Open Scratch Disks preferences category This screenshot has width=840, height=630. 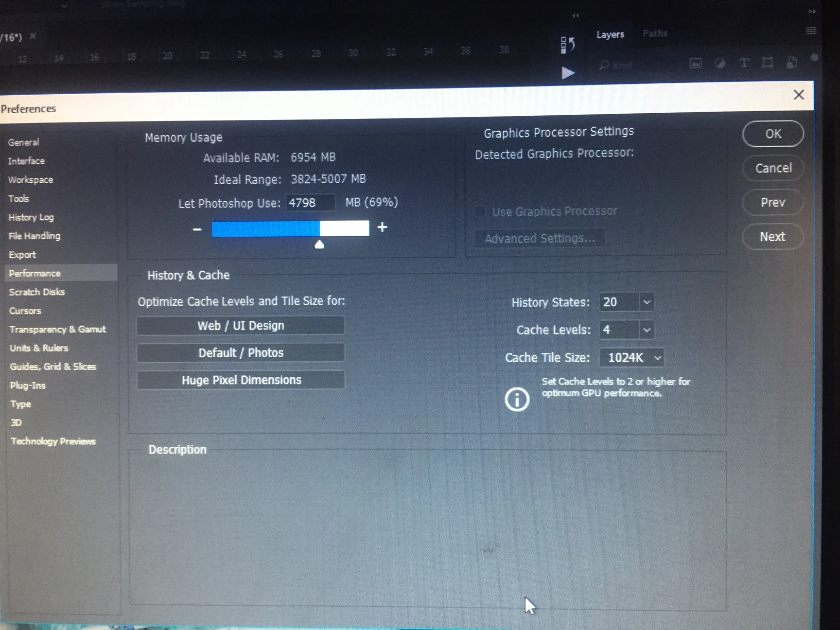click(x=37, y=292)
